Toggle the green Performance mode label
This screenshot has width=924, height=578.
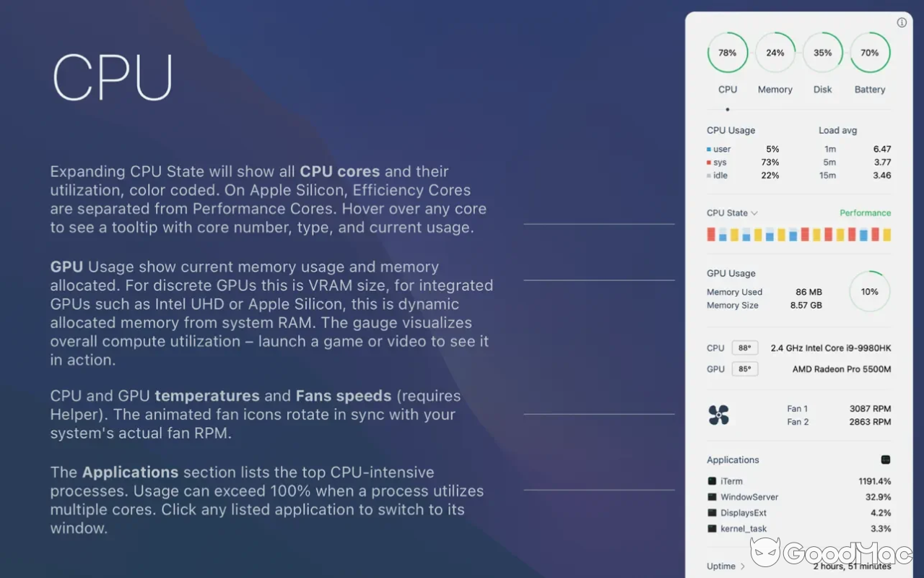pos(866,212)
